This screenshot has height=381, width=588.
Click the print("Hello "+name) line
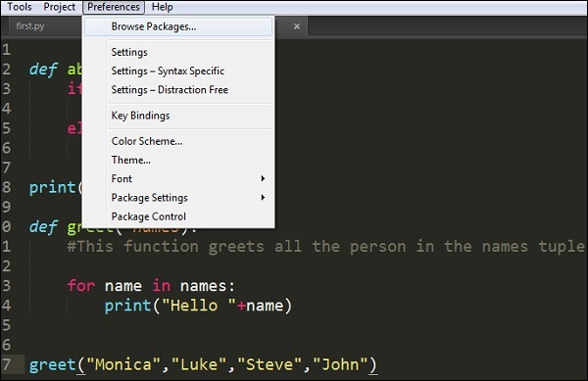198,306
